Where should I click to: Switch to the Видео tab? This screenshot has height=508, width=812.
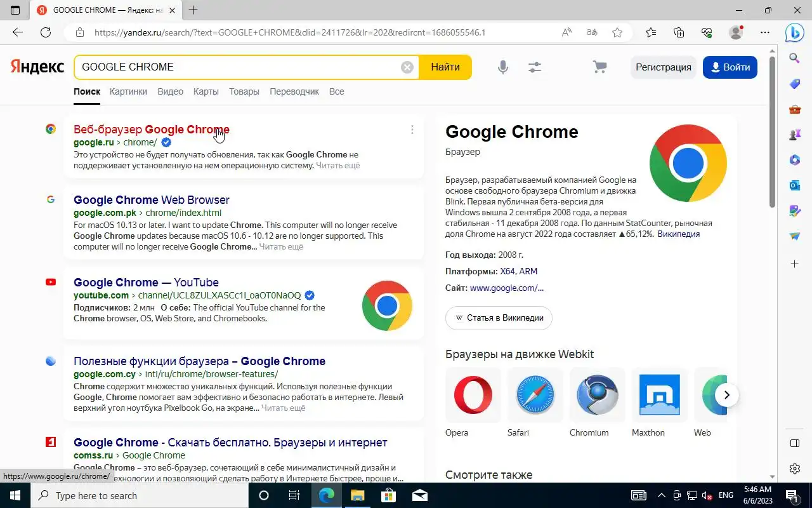(x=170, y=91)
